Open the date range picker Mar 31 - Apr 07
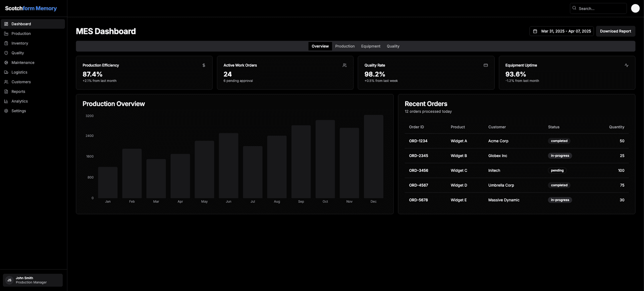644x291 pixels. [x=561, y=31]
